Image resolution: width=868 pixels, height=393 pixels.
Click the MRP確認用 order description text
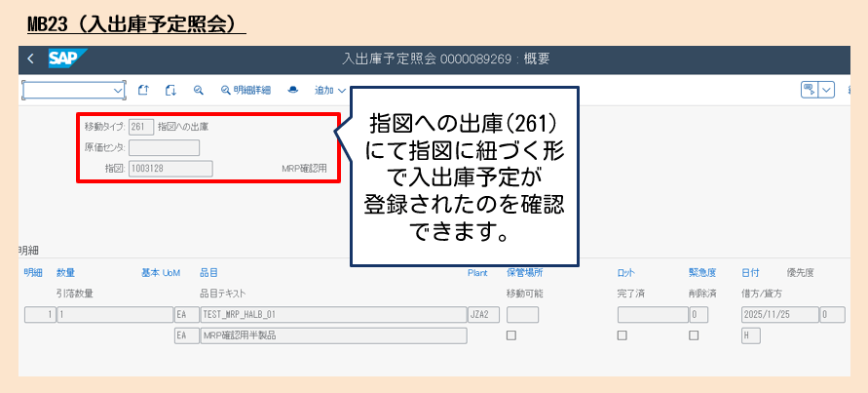click(x=304, y=169)
